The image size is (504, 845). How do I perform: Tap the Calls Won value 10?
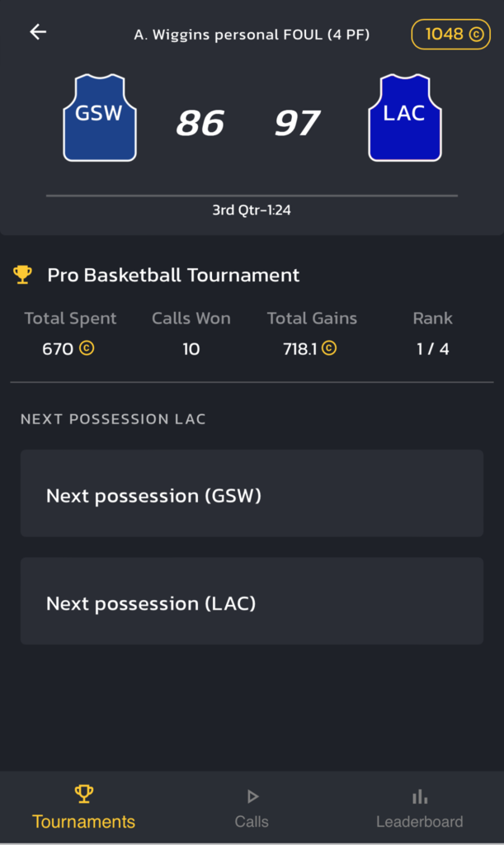click(191, 348)
